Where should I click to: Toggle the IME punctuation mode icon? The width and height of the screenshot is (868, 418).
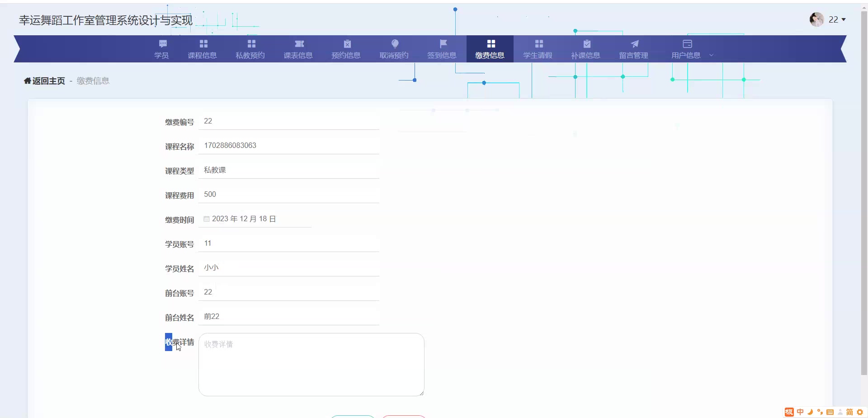820,412
